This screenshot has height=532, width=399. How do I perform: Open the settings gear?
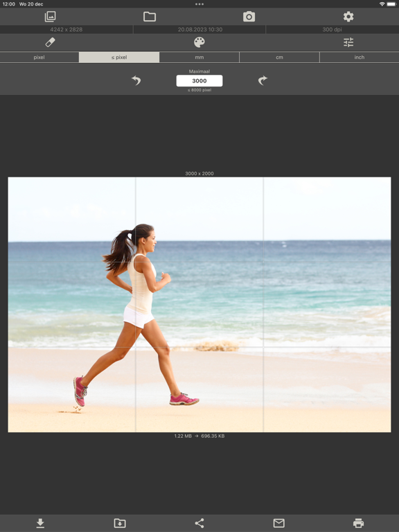coord(348,17)
